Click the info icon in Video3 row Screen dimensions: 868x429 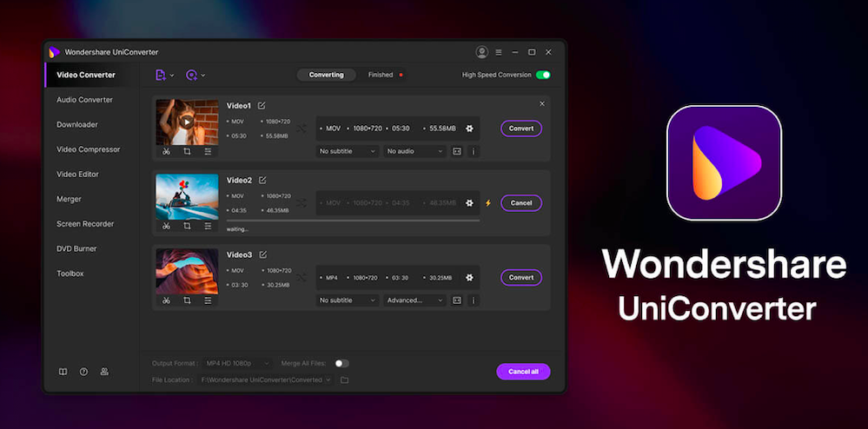point(474,300)
